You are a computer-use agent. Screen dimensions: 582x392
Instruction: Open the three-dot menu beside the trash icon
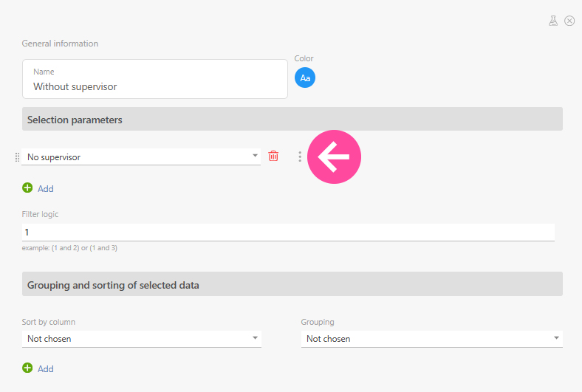[x=299, y=157]
